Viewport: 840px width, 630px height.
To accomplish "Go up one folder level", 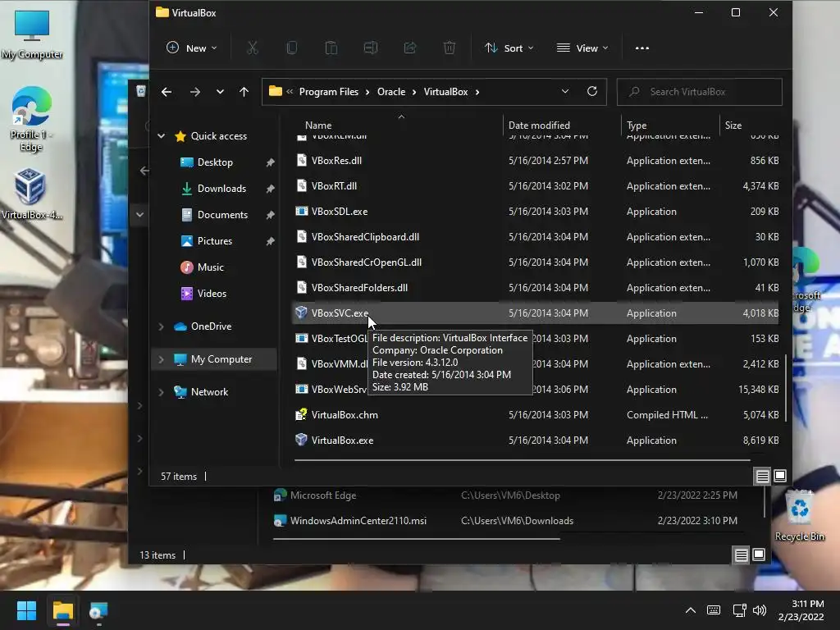I will (244, 92).
